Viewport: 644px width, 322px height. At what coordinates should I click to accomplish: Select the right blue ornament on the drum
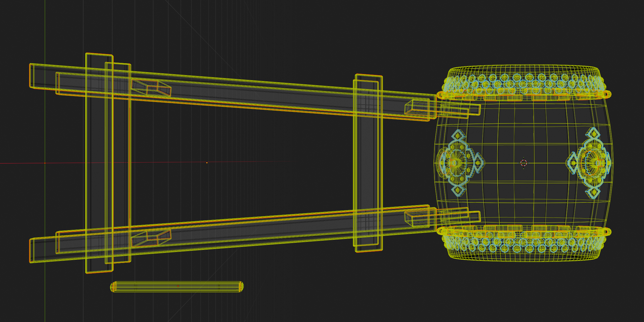click(588, 163)
